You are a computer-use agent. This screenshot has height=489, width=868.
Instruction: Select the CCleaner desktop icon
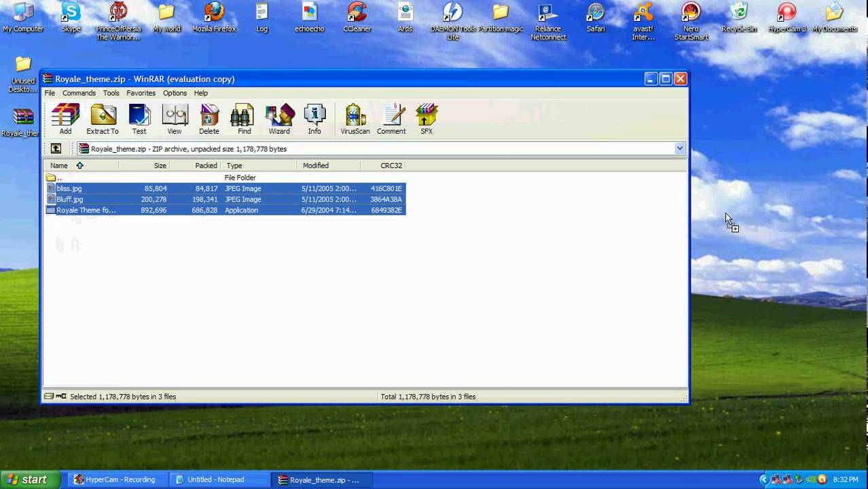(357, 18)
